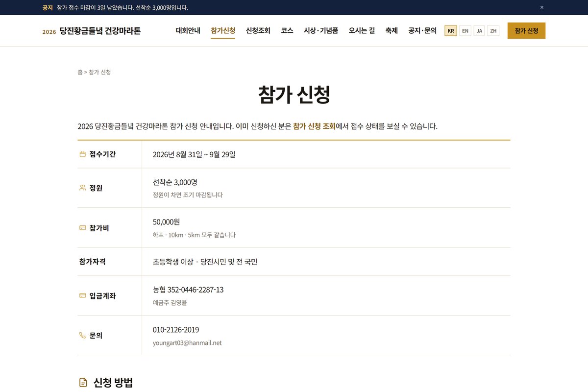Dismiss the notice banner with the close icon
This screenshot has width=588, height=392.
click(542, 7)
